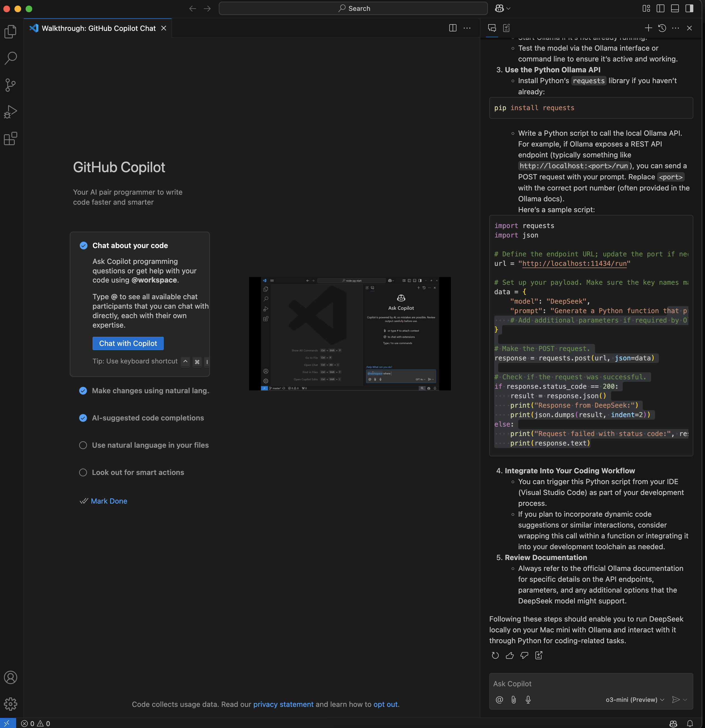Open Source Control view

pyautogui.click(x=10, y=85)
